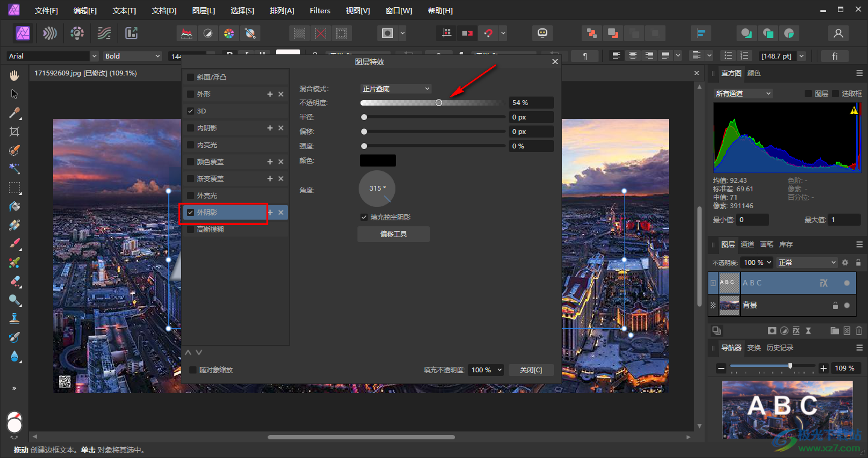Screen dimensions: 868x458
Task: Pick the Blur water-drop tool
Action: click(14, 356)
